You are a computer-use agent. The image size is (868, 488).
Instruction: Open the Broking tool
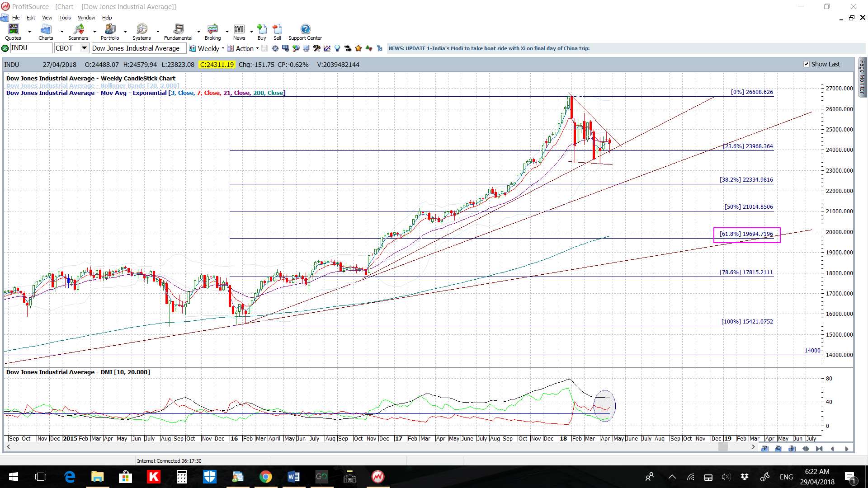(212, 32)
